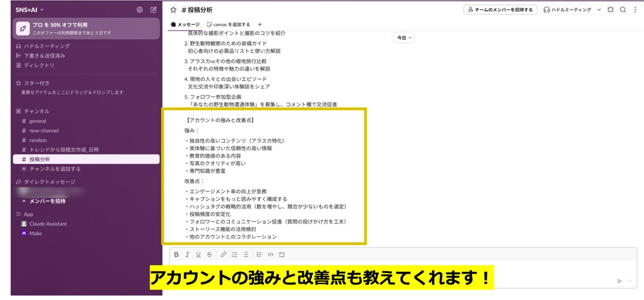Image resolution: width=644 pixels, height=300 pixels.
Task: Select canvas を追加する tab
Action: [229, 24]
